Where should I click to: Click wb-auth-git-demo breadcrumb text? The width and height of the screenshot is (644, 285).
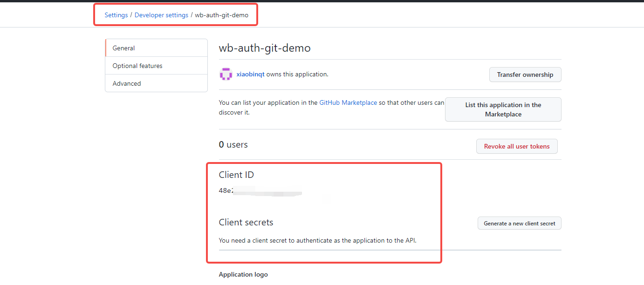click(x=222, y=15)
